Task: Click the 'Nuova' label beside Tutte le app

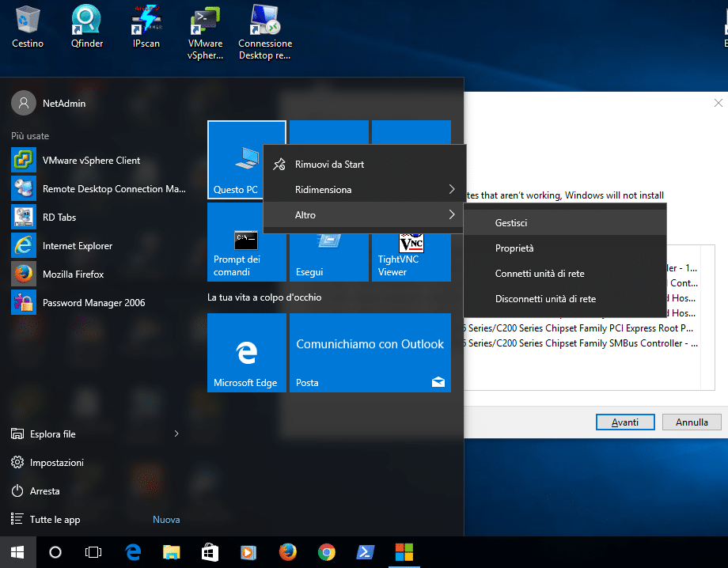Action: (x=166, y=520)
